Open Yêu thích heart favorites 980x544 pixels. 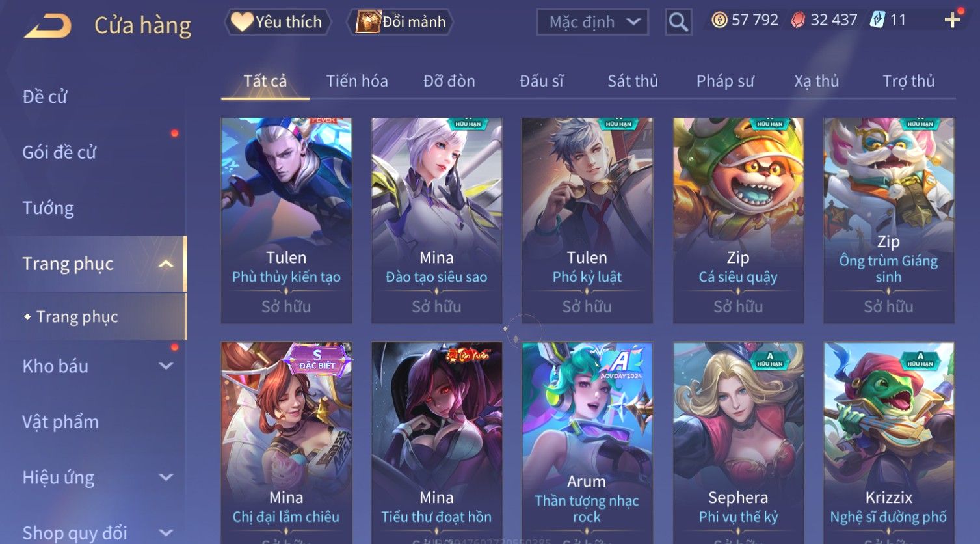point(278,22)
